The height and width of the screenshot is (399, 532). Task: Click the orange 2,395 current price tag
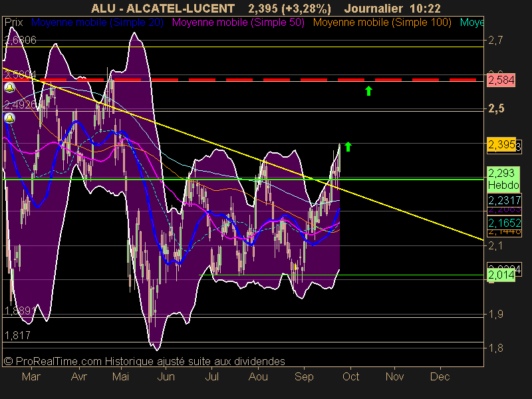tap(501, 144)
